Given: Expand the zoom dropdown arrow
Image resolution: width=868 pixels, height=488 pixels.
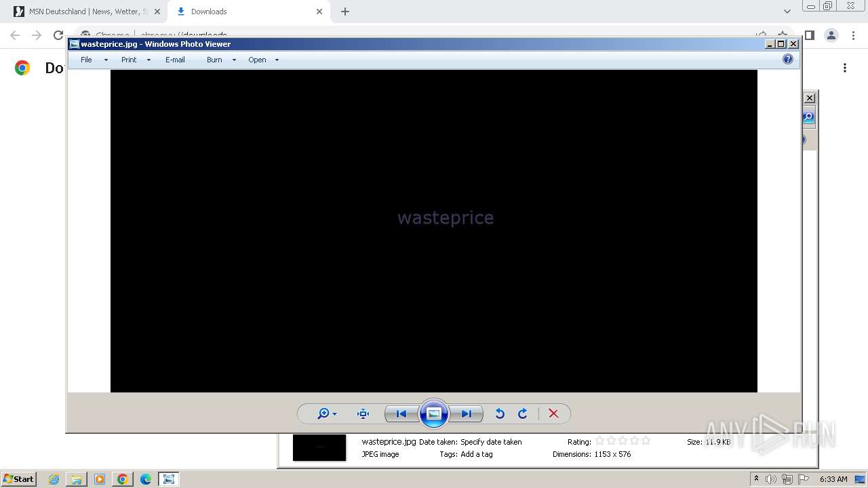Looking at the screenshot, I should click(x=334, y=414).
